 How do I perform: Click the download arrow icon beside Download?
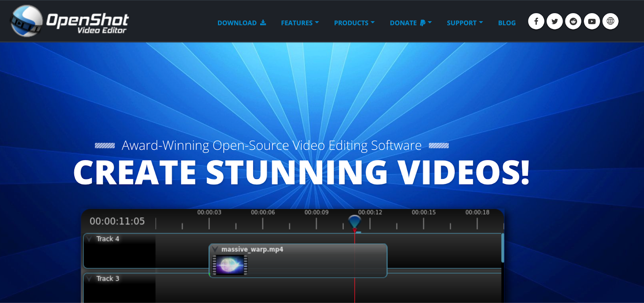pos(263,23)
